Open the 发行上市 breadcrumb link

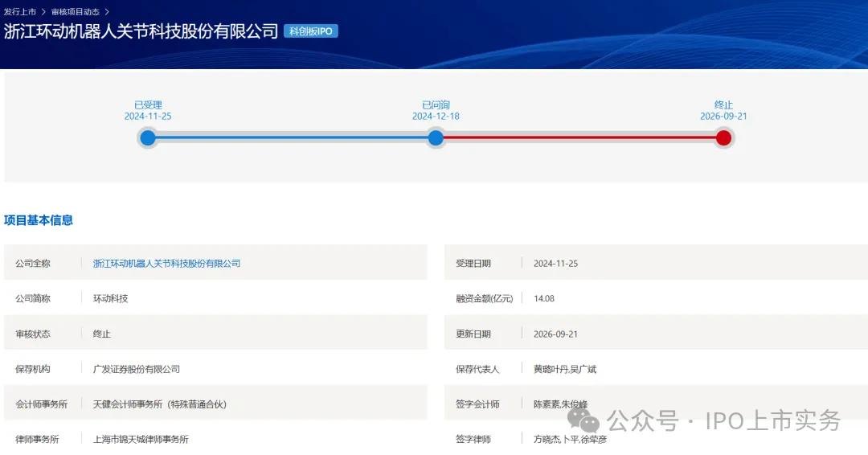coord(20,11)
